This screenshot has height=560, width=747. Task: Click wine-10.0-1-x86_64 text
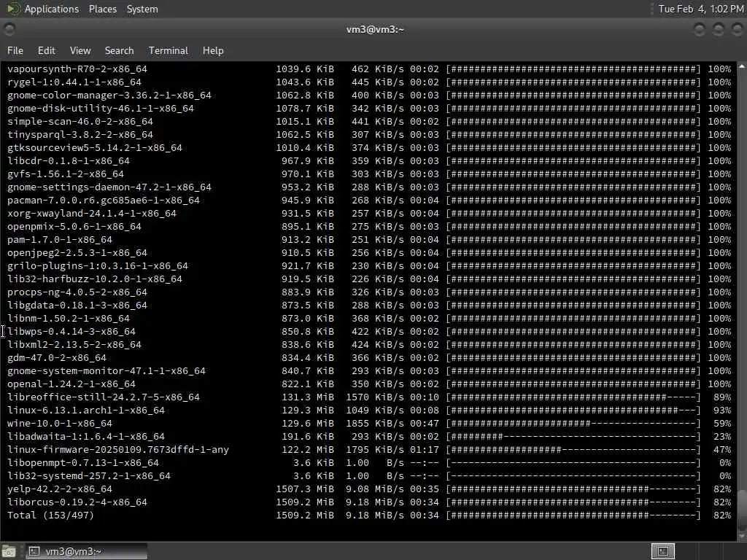pos(60,424)
